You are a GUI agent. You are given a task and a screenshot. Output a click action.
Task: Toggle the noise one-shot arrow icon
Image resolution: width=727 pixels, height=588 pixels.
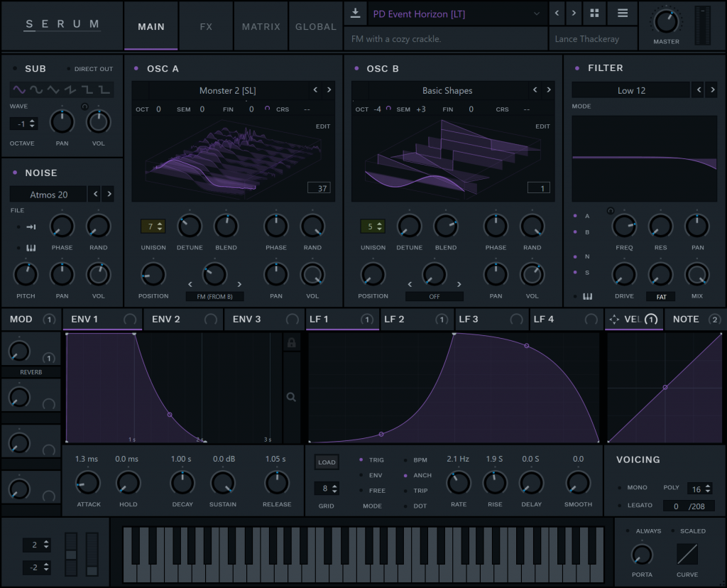[31, 227]
